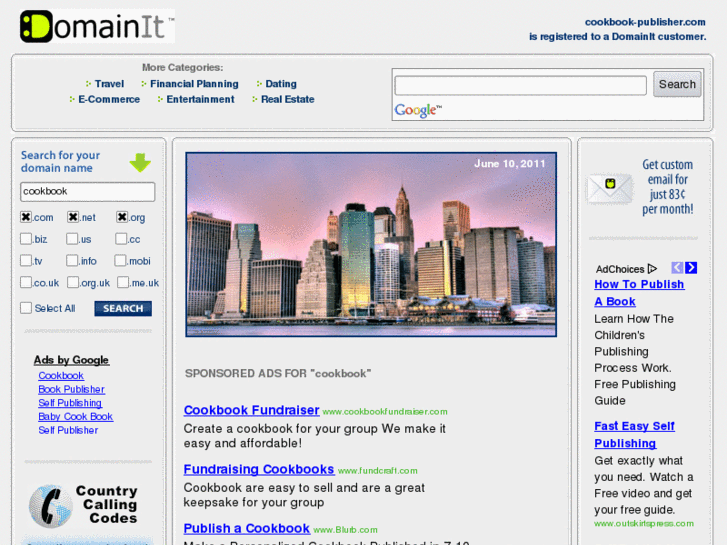Click the www.fundcraft.com URL
The height and width of the screenshot is (545, 727).
point(377,470)
